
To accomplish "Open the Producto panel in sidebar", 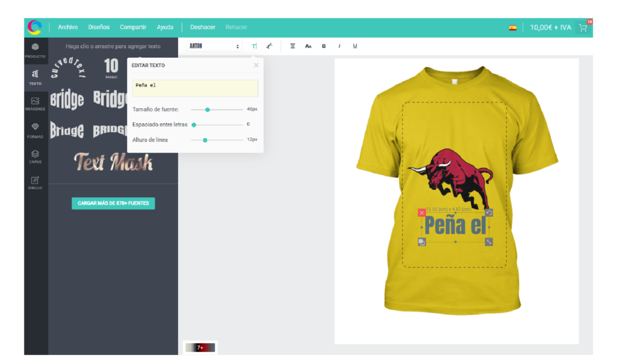I will coord(35,50).
